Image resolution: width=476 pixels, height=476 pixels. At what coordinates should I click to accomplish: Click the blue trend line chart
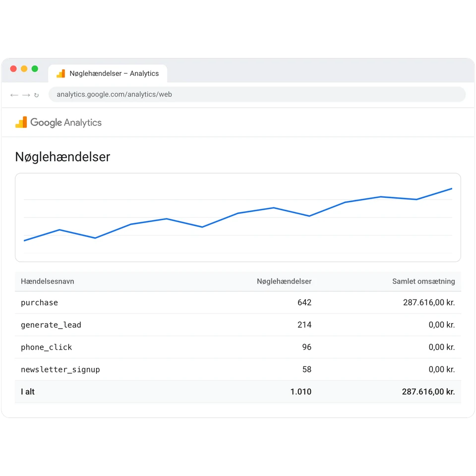[238, 214]
